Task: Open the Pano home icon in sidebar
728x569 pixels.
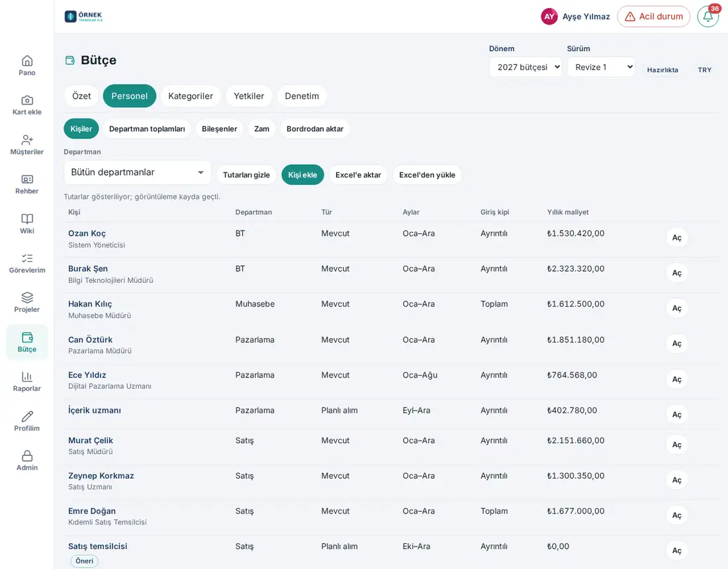Action: click(x=27, y=61)
